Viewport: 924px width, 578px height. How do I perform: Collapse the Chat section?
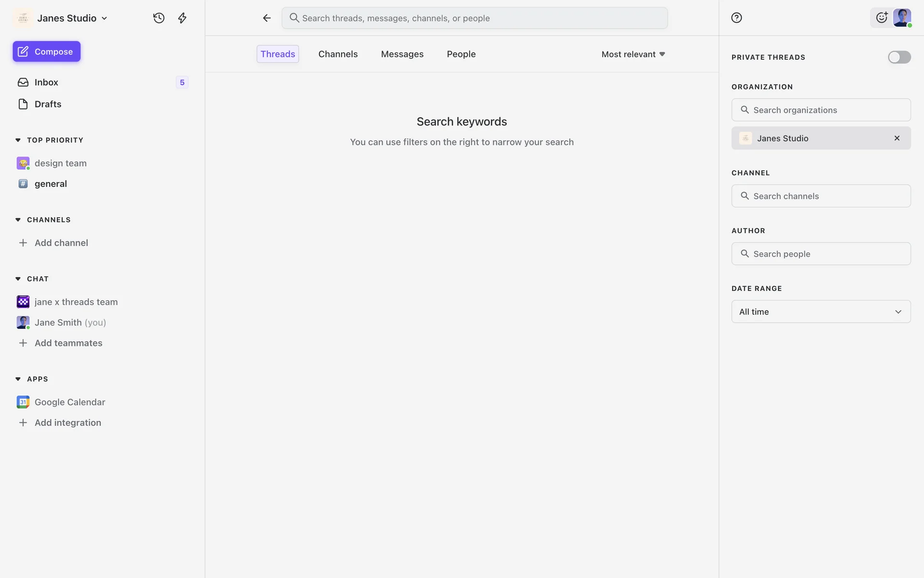(18, 279)
